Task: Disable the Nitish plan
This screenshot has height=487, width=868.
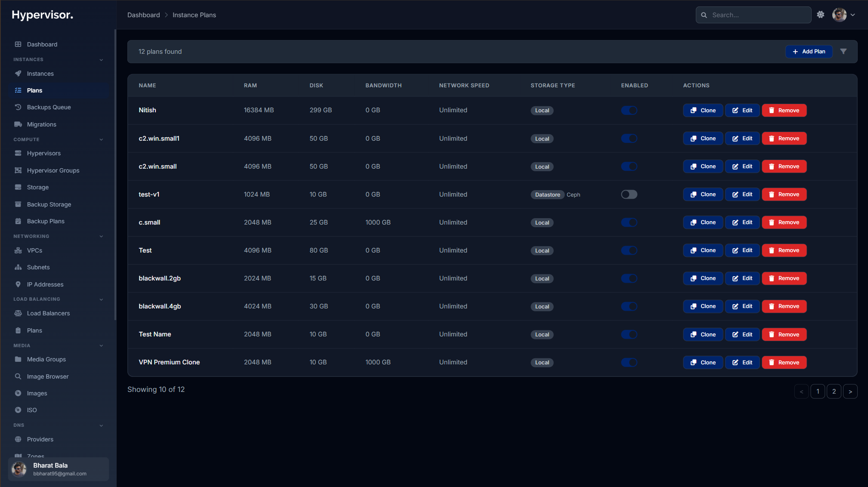Action: point(629,110)
